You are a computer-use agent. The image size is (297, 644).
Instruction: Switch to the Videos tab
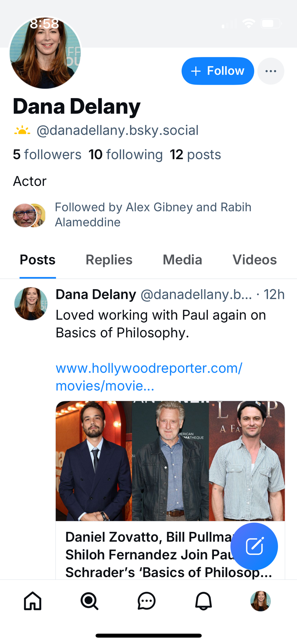(x=255, y=260)
